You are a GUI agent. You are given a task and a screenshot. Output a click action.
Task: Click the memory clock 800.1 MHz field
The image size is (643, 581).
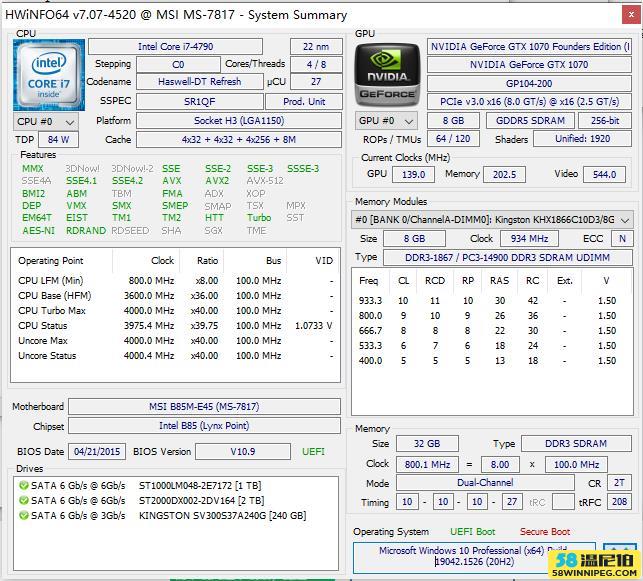point(427,465)
